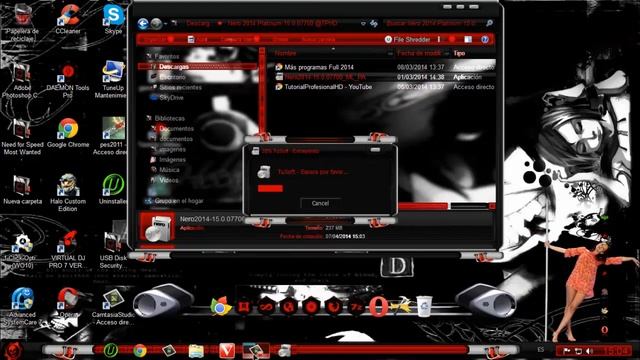Click the volume speaker tray icon

coord(589,351)
